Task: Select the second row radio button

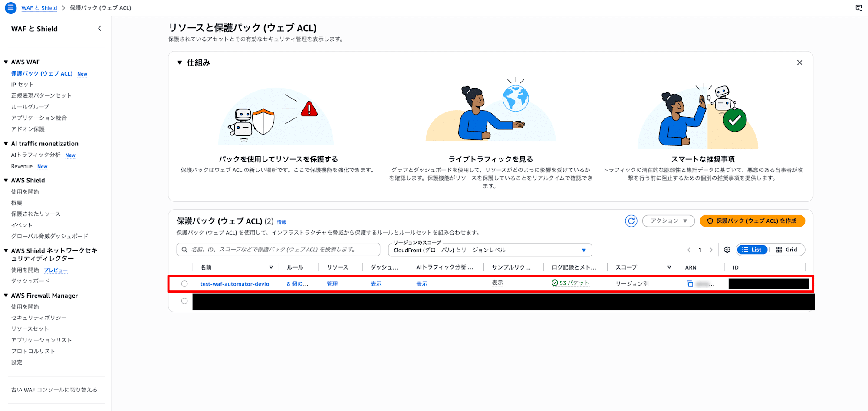Action: [x=184, y=301]
